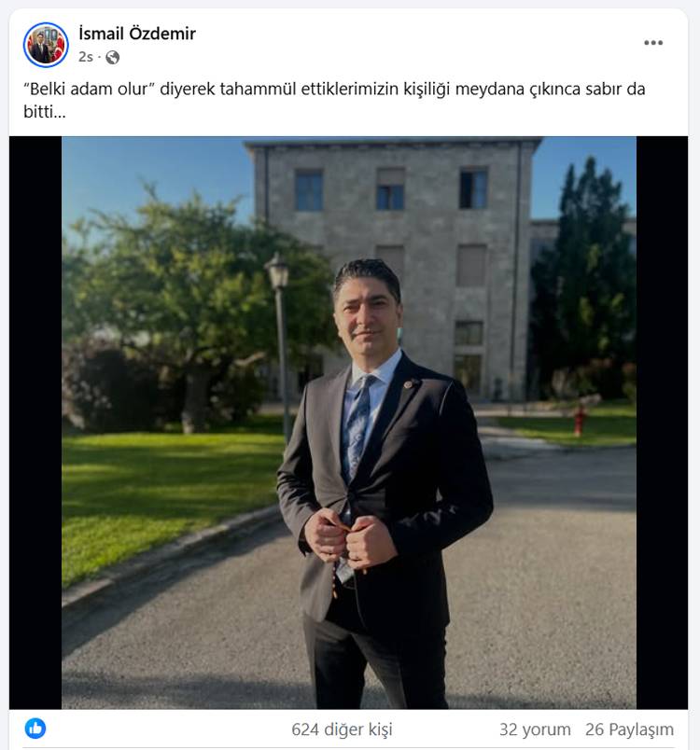Click the street lamp in the photo
This screenshot has width=700, height=750.
click(x=279, y=344)
